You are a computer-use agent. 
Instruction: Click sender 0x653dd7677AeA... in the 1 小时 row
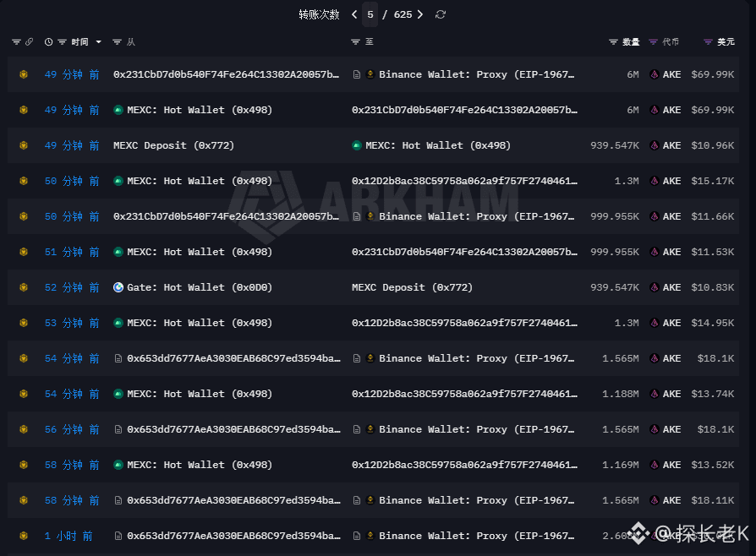pos(234,536)
